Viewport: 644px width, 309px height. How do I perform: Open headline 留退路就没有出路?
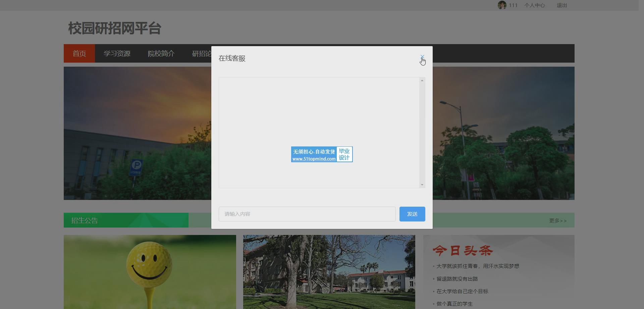(x=457, y=279)
